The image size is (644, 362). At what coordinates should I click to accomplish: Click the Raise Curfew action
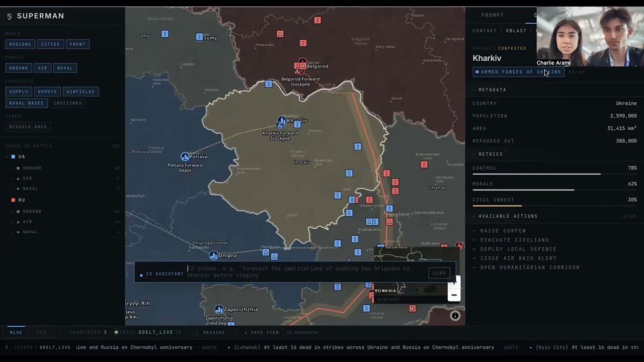coord(503,231)
